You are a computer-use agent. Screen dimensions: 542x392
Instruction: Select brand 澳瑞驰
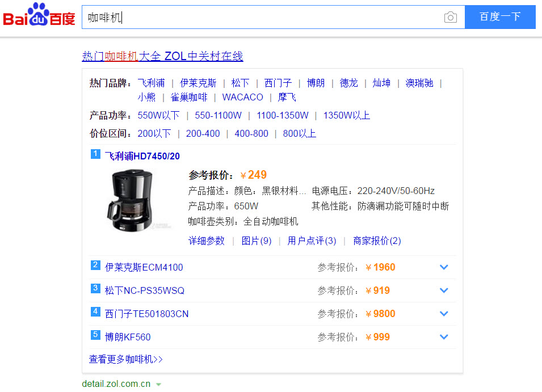(419, 83)
